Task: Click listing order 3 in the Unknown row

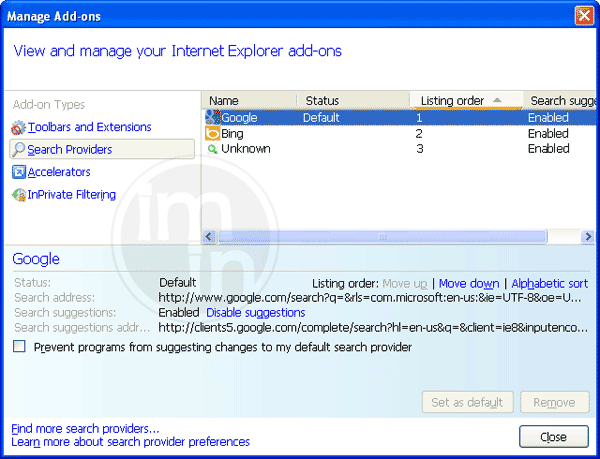Action: (420, 149)
